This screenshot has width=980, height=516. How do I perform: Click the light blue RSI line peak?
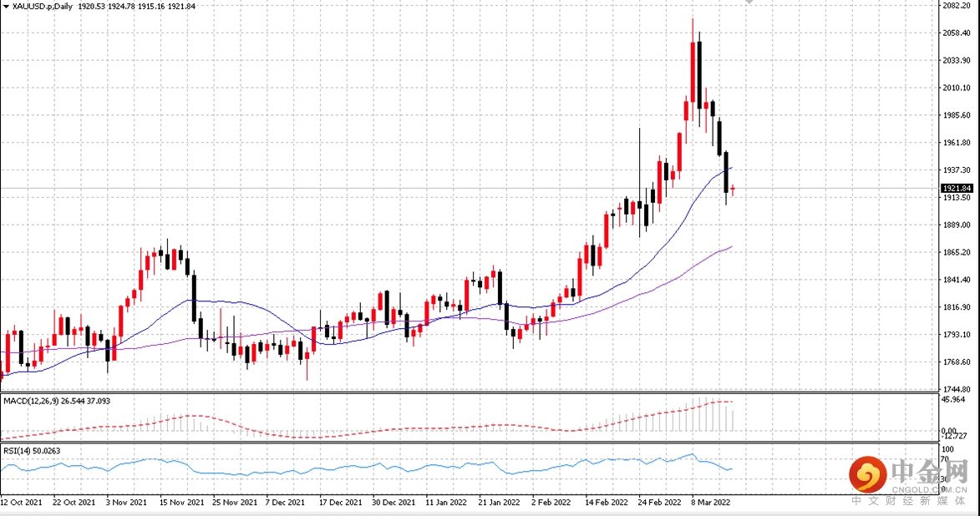point(692,454)
